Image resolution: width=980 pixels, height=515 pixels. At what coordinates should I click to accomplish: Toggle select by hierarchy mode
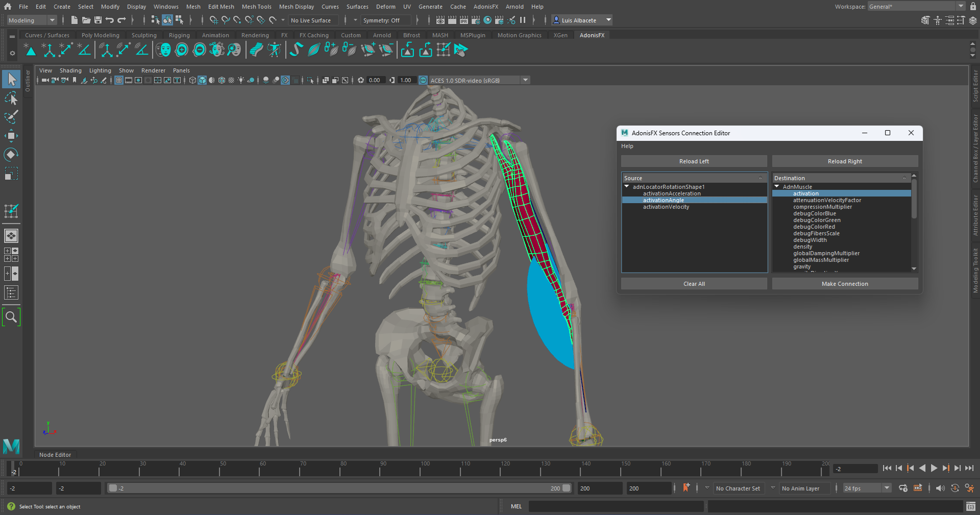coord(156,20)
